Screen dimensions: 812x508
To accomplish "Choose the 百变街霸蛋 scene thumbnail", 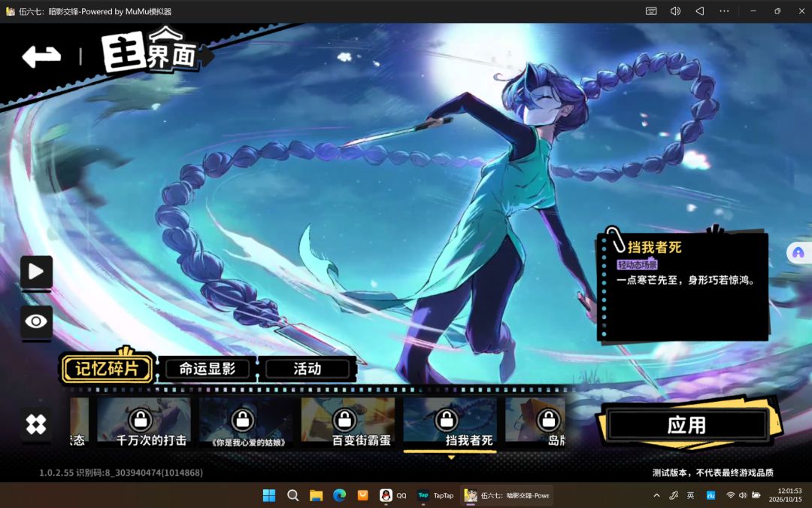I will [348, 422].
